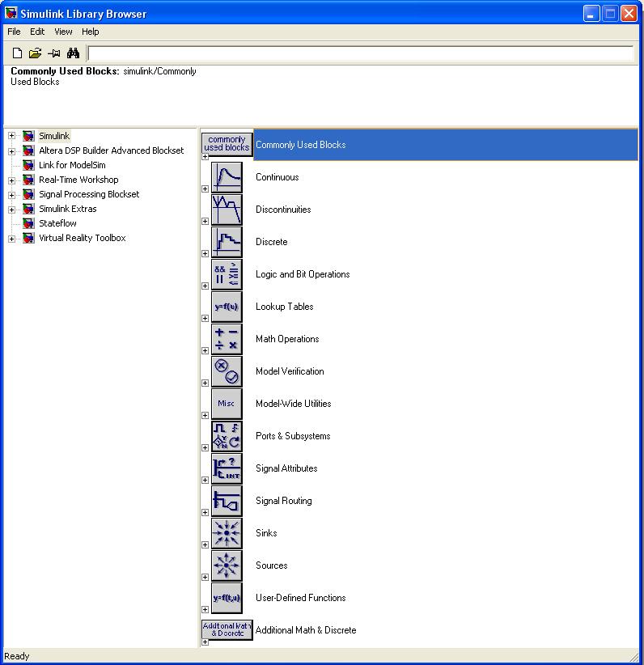This screenshot has height=665, width=644.
Task: Expand the Sources library plus box
Action: 205,577
